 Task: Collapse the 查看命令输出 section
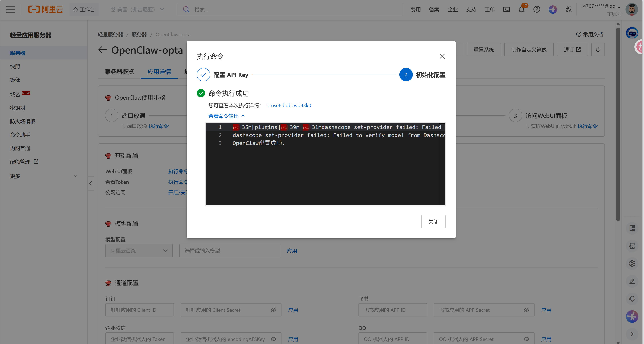coord(226,116)
